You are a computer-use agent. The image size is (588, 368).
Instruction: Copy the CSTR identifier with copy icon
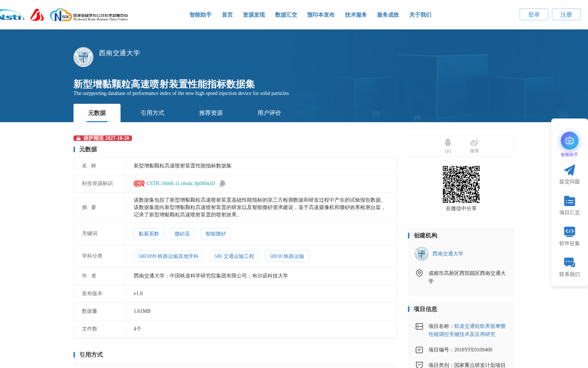(222, 184)
